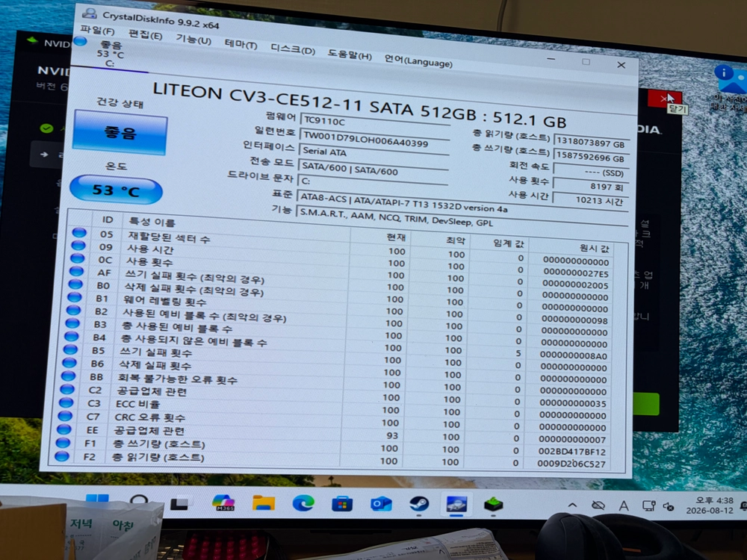Image resolution: width=747 pixels, height=560 pixels.
Task: Click the CrystalDiskInfo title bar app icon
Action: [x=90, y=13]
